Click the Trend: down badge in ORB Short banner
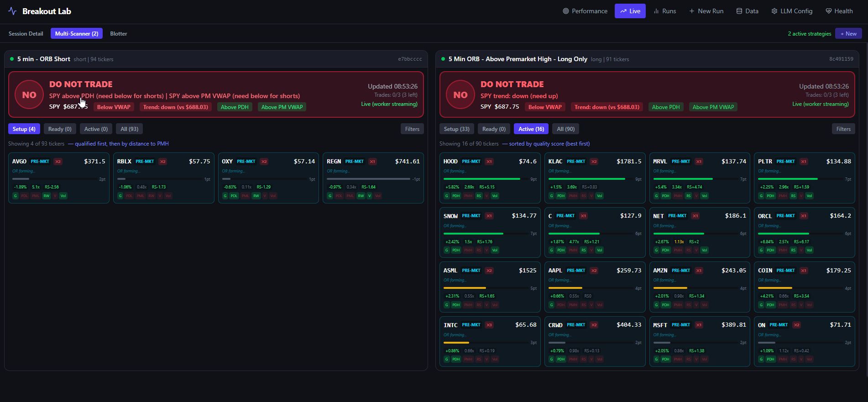 [x=176, y=107]
